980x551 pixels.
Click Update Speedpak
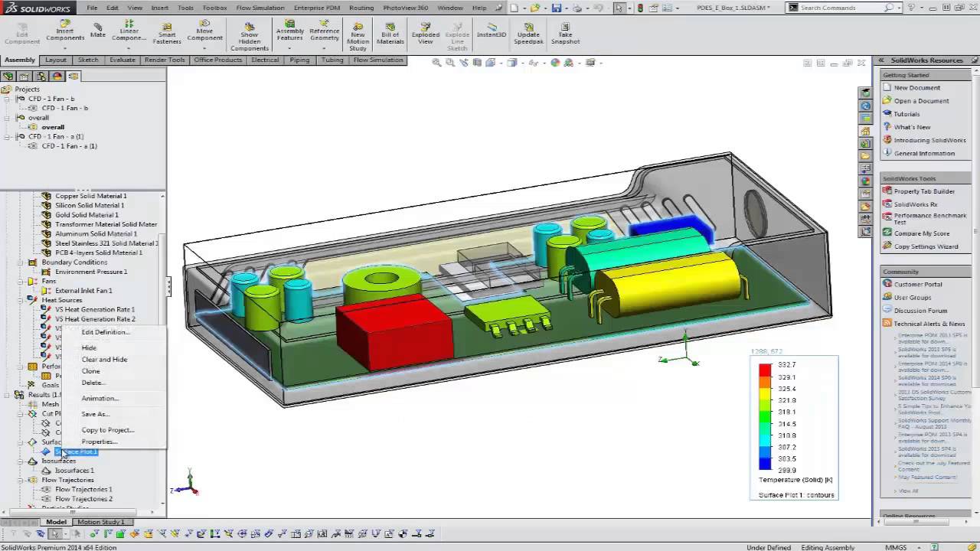click(x=528, y=32)
